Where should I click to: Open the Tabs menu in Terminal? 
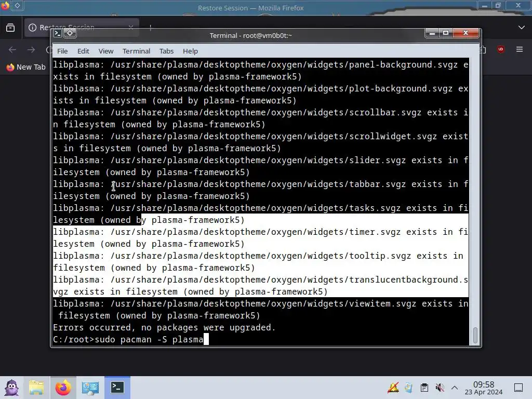point(166,51)
